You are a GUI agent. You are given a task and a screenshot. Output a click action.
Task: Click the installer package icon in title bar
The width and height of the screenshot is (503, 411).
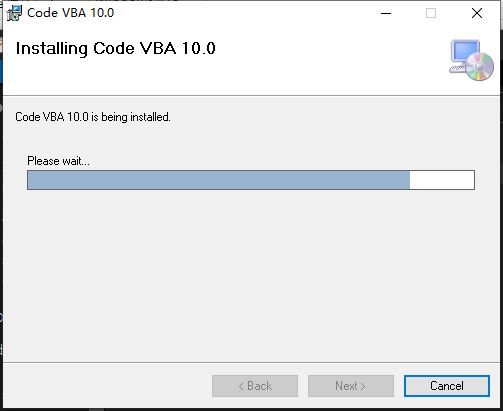click(14, 13)
